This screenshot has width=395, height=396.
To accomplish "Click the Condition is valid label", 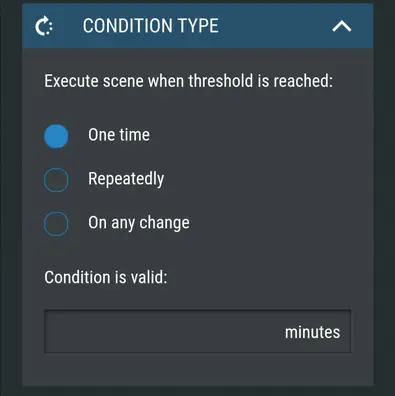I will (106, 277).
